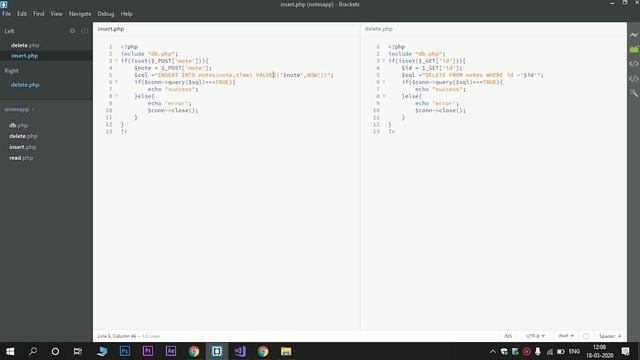Open db.php in project tree
Screen dimensions: 640x360
[x=18, y=125]
